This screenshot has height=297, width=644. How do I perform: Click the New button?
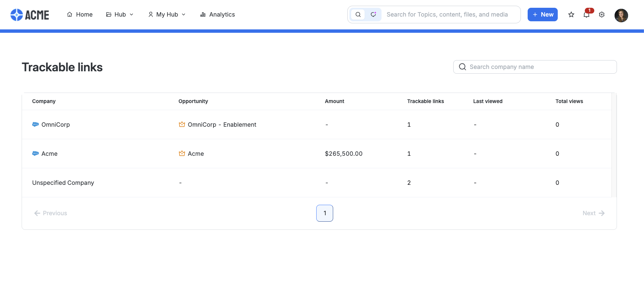(543, 15)
